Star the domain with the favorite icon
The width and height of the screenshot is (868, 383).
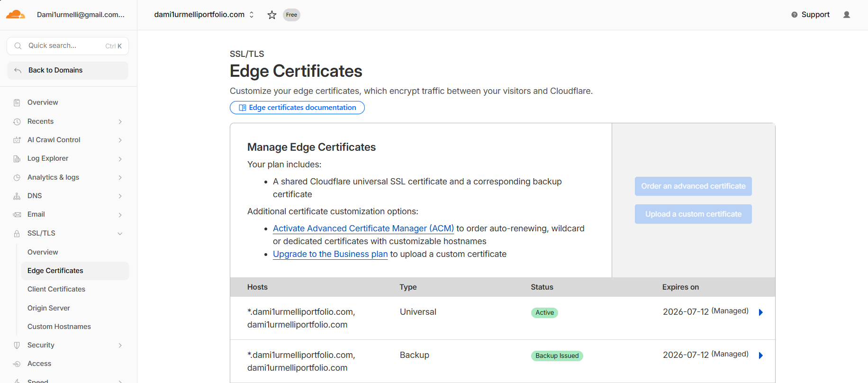pos(272,15)
